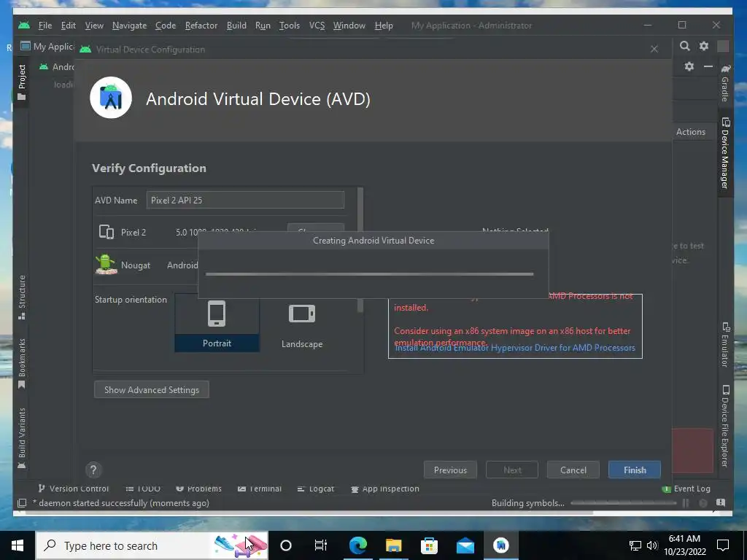Open the Structure tool window
This screenshot has height=560, width=747.
coord(21,297)
